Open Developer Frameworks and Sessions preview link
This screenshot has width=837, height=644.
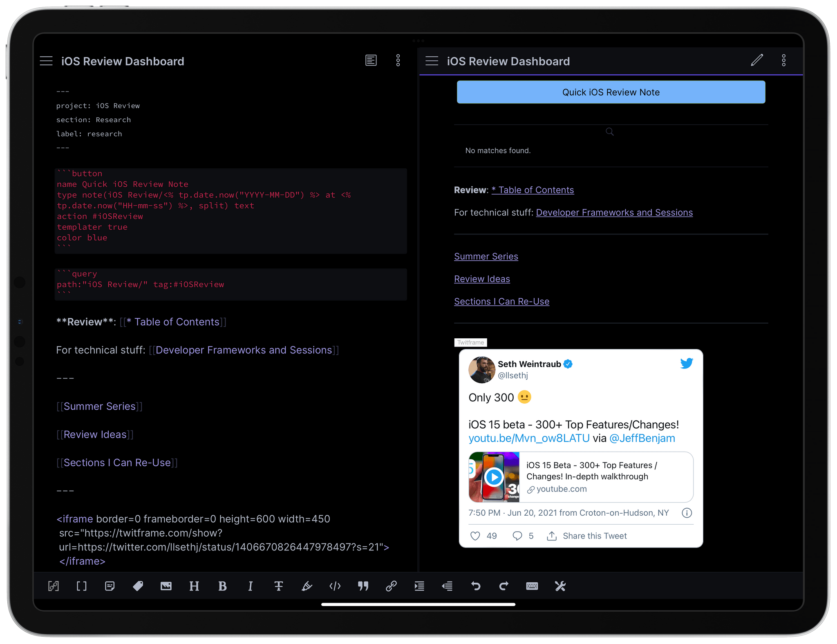point(614,212)
